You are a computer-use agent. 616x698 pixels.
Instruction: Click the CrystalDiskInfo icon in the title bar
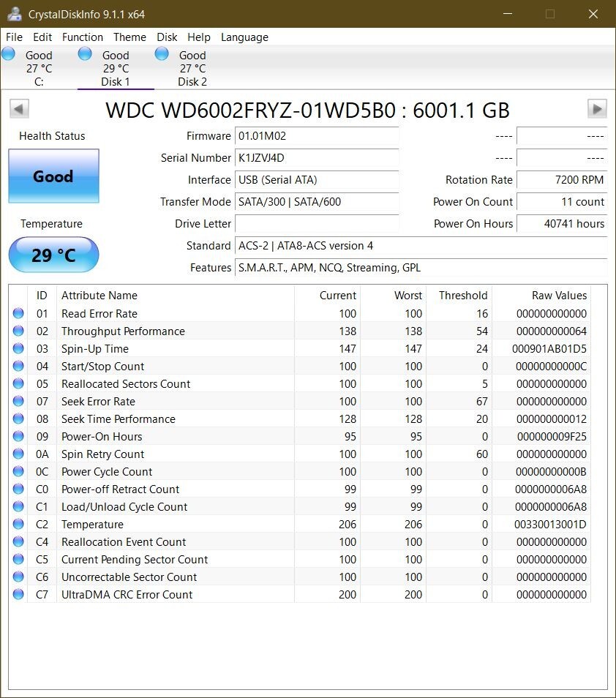[16, 13]
